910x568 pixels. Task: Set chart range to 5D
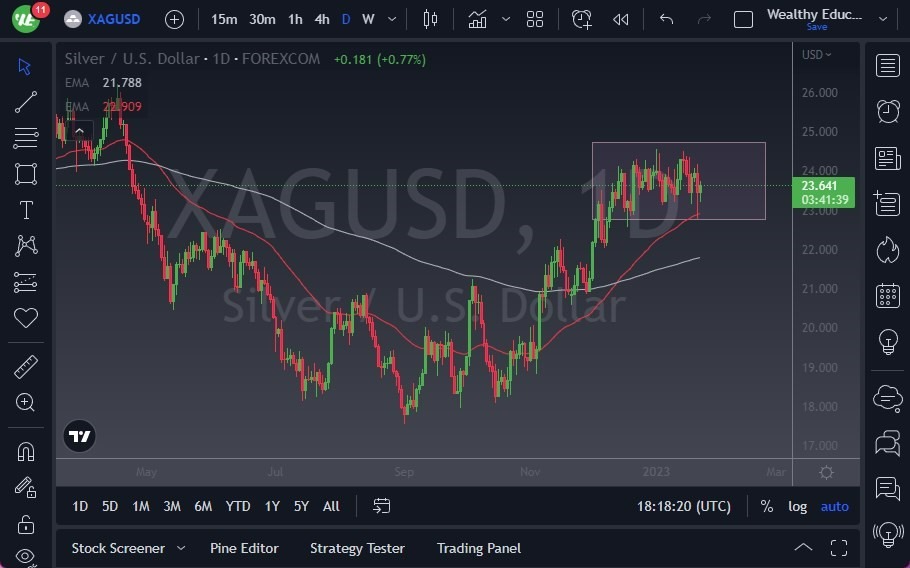[x=110, y=506]
